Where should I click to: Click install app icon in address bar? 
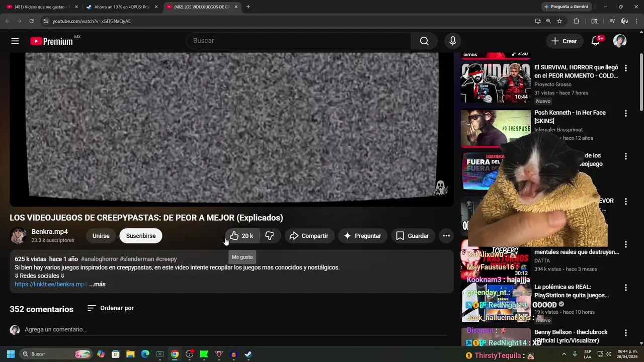[x=538, y=21]
